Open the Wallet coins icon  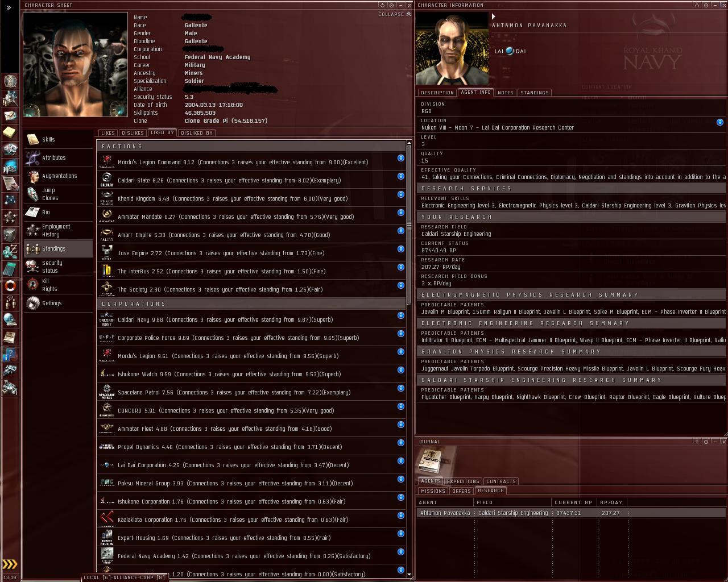(x=10, y=251)
